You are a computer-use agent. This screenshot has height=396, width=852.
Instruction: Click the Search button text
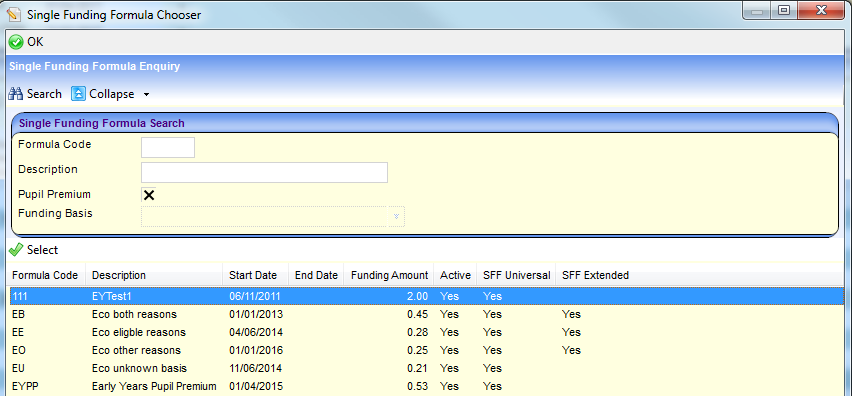[x=44, y=94]
